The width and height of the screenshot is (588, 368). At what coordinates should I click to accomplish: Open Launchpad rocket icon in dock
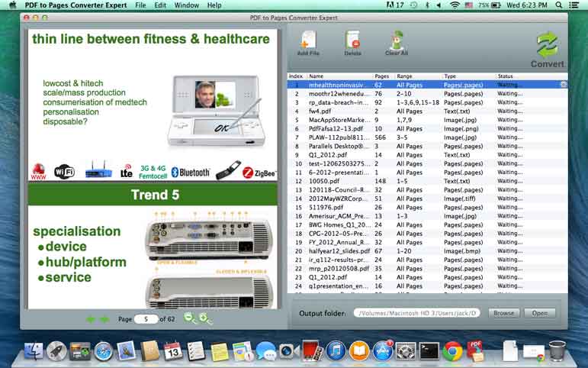point(56,351)
